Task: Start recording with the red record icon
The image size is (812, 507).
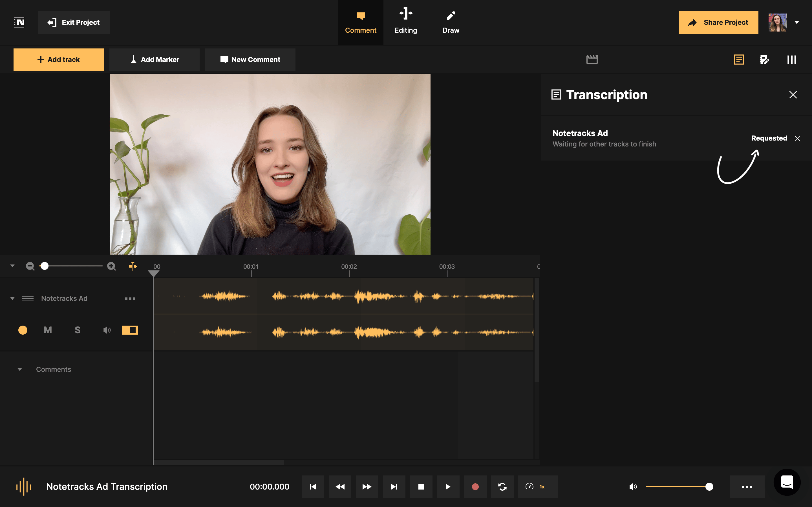Action: coord(475,486)
